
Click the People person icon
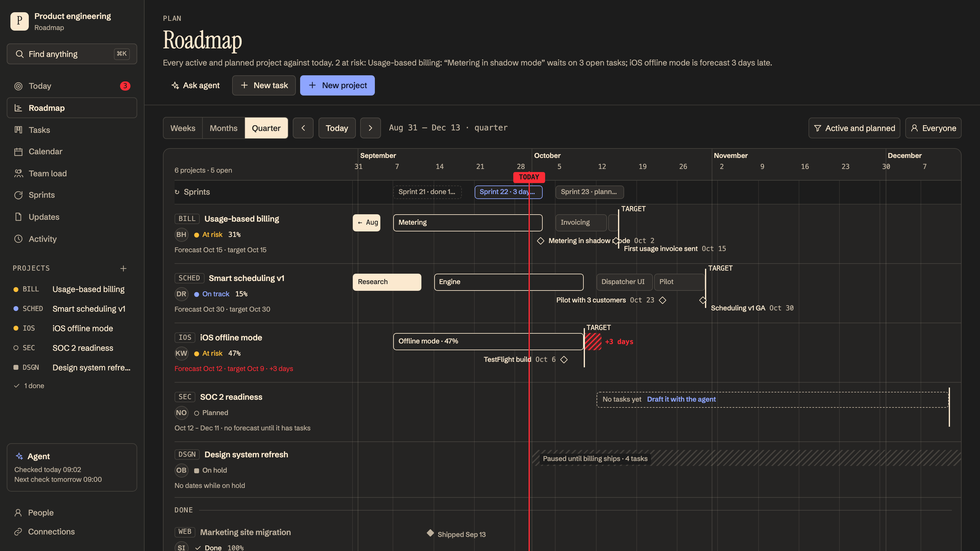(x=18, y=513)
